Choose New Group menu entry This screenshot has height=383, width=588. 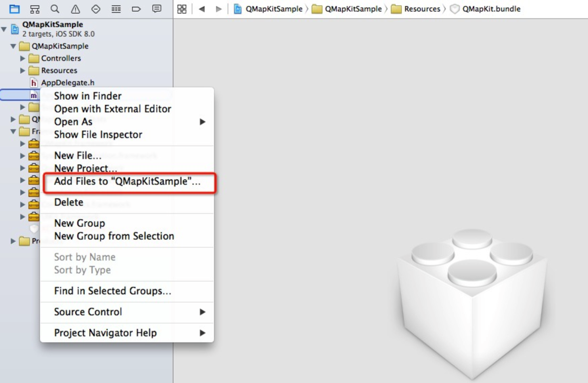[x=127, y=223]
